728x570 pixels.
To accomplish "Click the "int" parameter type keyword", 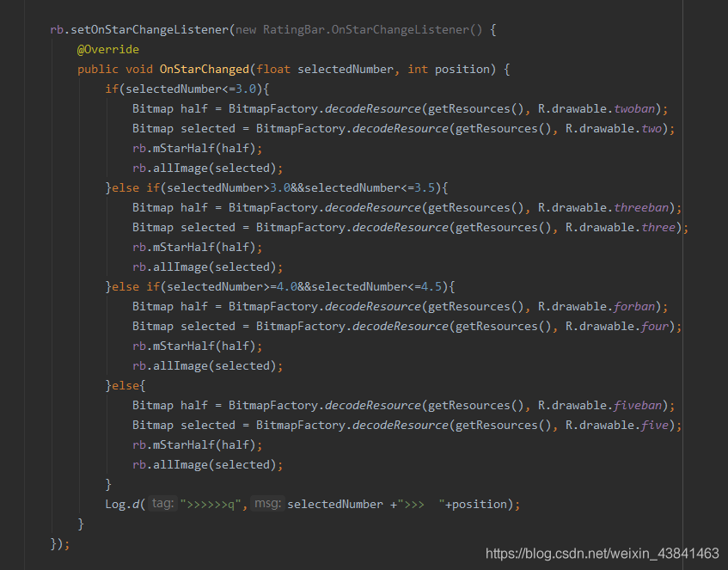I will [418, 70].
